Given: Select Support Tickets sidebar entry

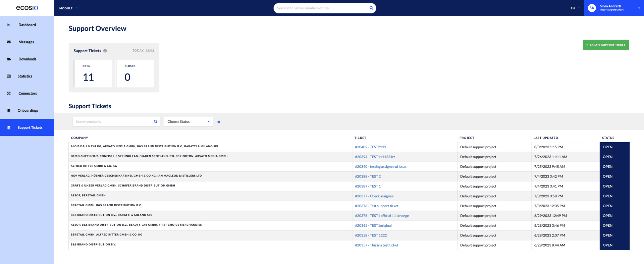Looking at the screenshot, I should pos(27,127).
